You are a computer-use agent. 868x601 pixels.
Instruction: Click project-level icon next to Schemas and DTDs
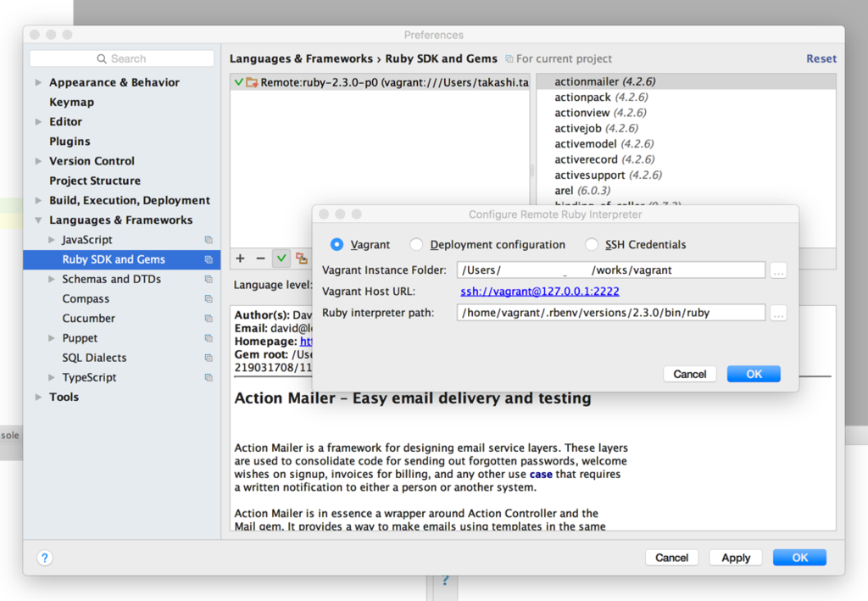[x=209, y=279]
